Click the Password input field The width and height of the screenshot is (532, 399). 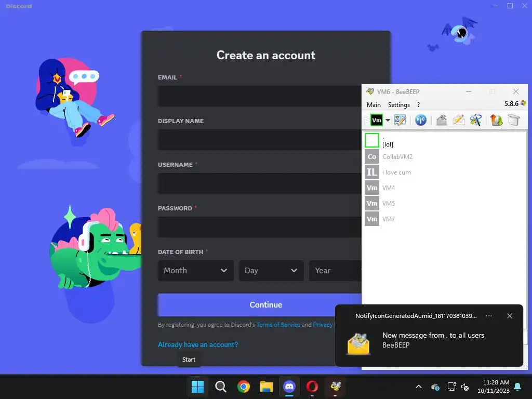pyautogui.click(x=260, y=227)
